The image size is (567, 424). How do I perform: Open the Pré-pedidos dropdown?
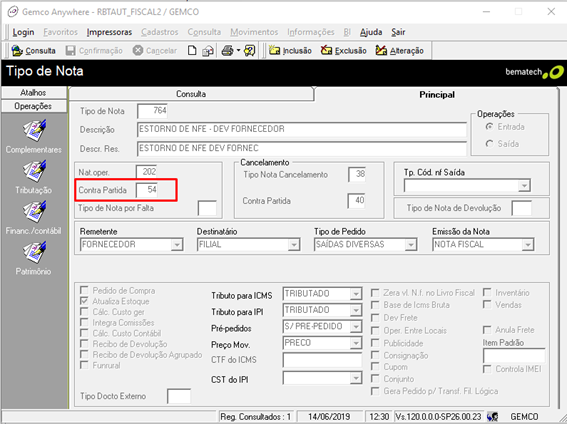pyautogui.click(x=356, y=327)
